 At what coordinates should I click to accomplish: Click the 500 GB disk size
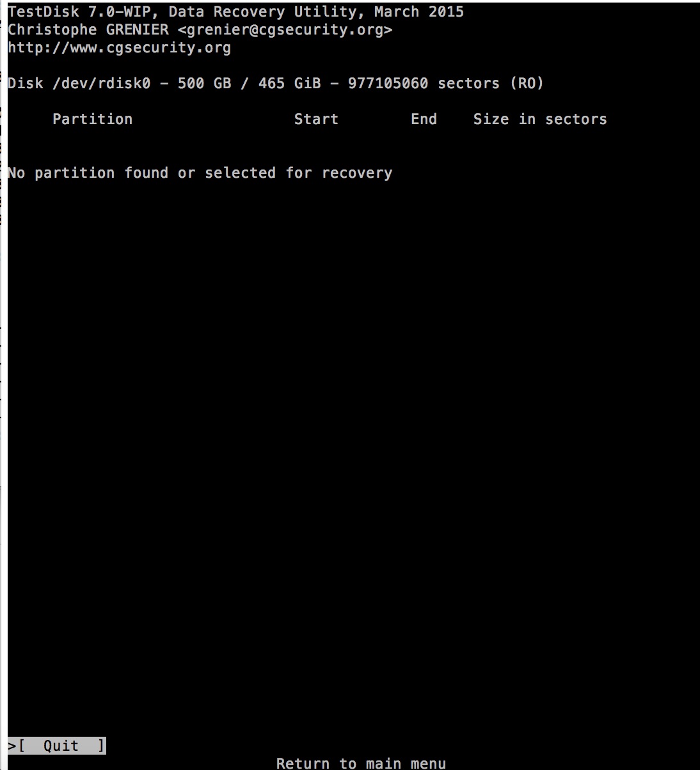tap(204, 84)
